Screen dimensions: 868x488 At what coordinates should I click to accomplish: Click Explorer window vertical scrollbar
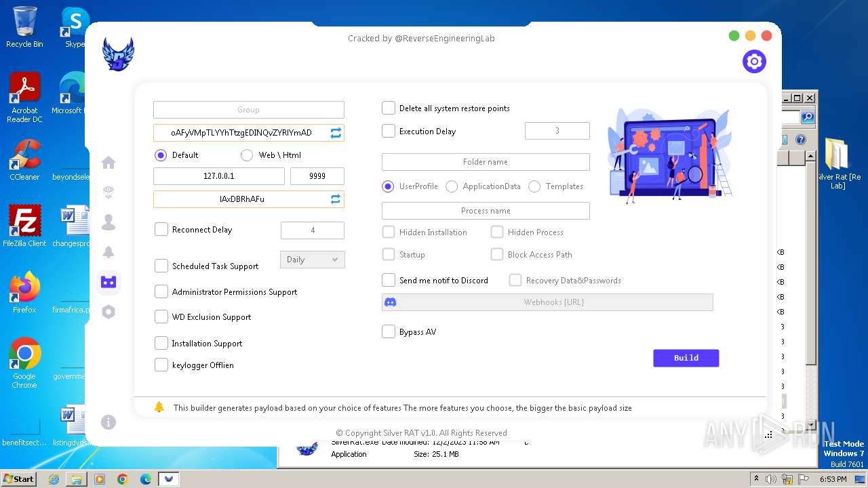point(810,290)
